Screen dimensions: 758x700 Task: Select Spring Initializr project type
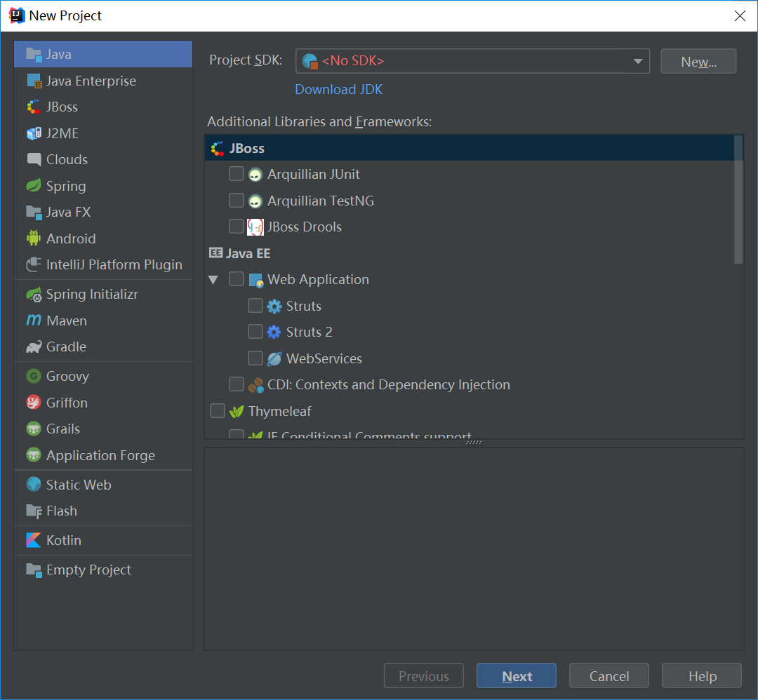pyautogui.click(x=103, y=294)
